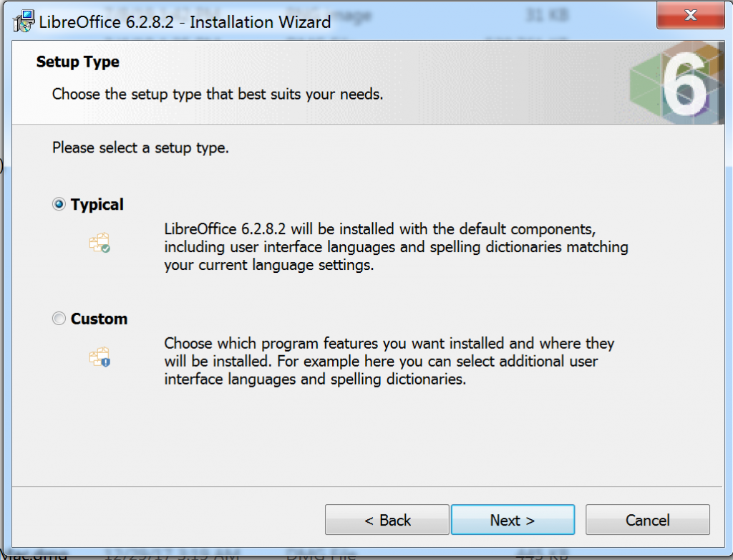Screen dimensions: 733x560
Task: Click the bold Typical option label
Action: tap(97, 205)
